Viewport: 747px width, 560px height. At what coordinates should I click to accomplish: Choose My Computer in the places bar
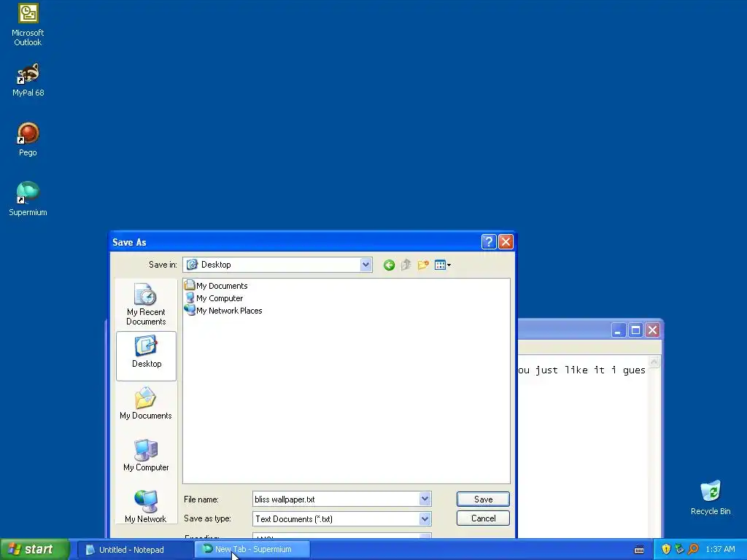tap(146, 455)
